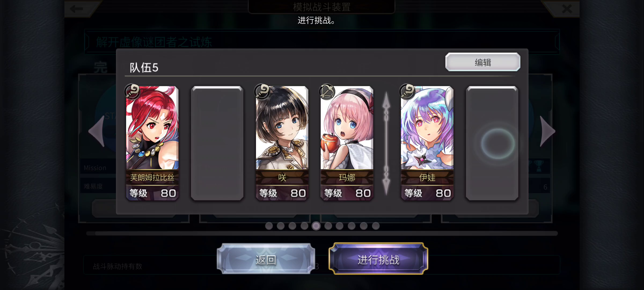The image size is (644, 290).
Task: Click the glowing ring icon on the last empty slot
Action: (498, 144)
